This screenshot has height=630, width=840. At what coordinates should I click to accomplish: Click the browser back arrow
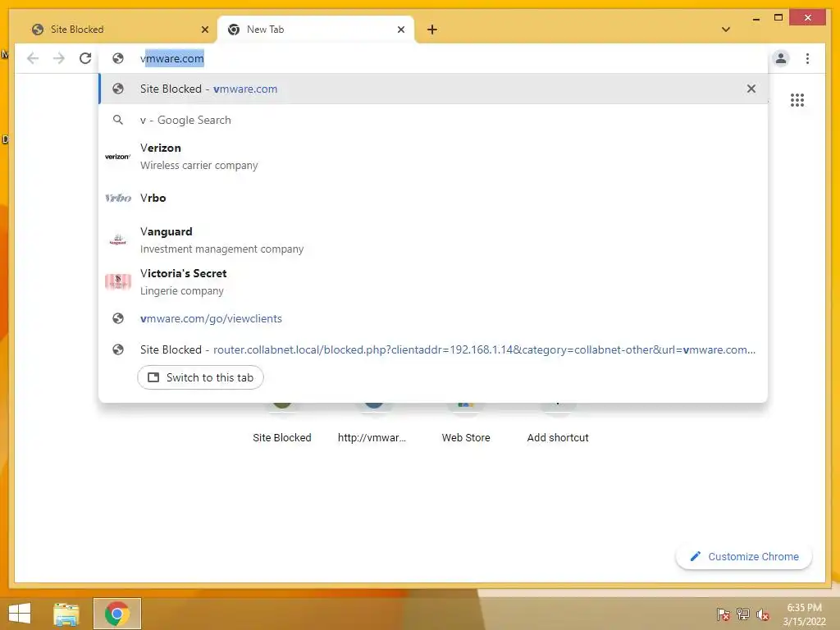[x=33, y=58]
